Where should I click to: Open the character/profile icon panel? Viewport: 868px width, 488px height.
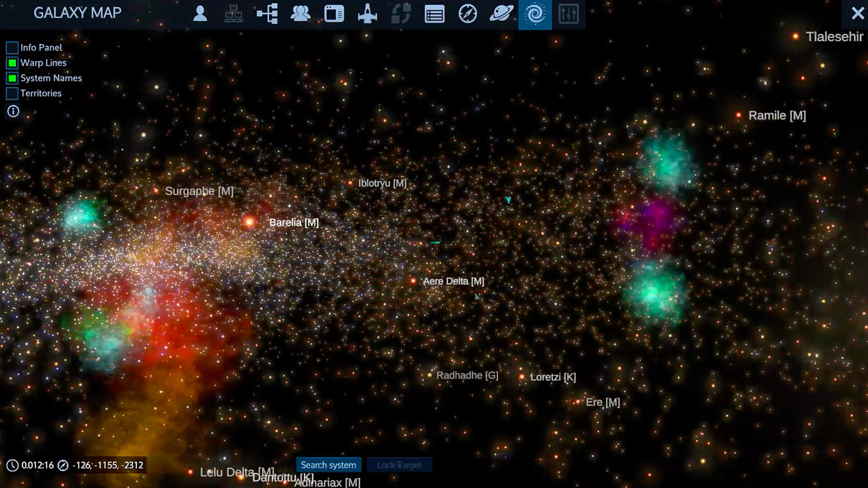coord(201,13)
